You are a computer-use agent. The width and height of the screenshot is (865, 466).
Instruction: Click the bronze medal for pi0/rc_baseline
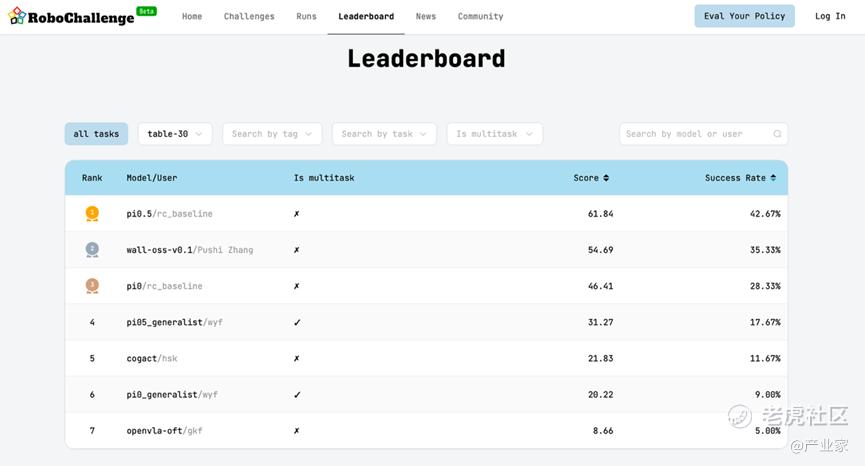coord(92,286)
